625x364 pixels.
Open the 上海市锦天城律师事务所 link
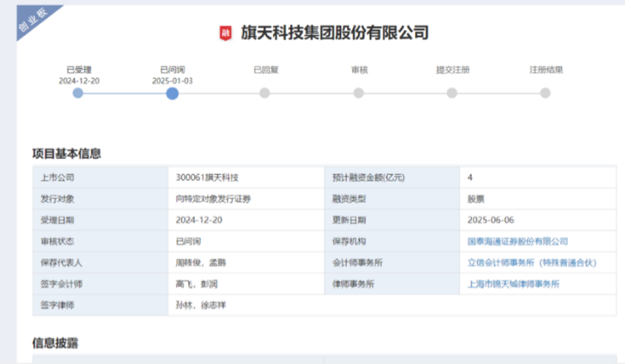[514, 284]
